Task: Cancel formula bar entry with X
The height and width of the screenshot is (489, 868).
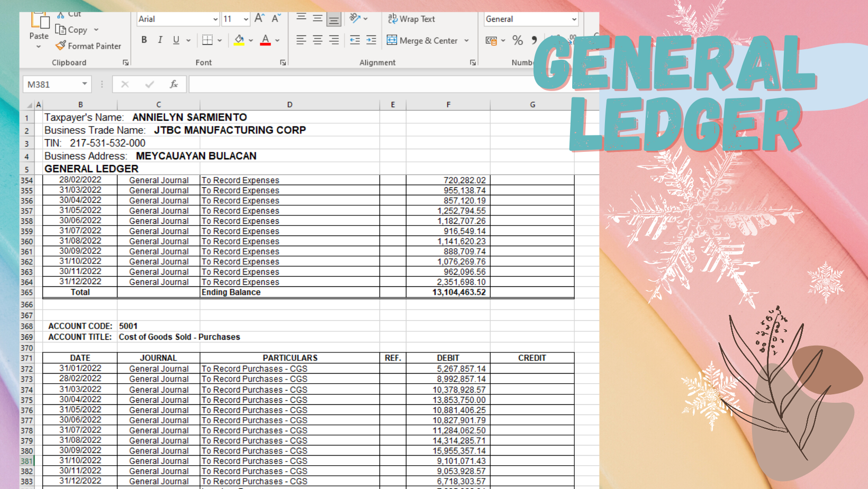Action: pyautogui.click(x=125, y=84)
